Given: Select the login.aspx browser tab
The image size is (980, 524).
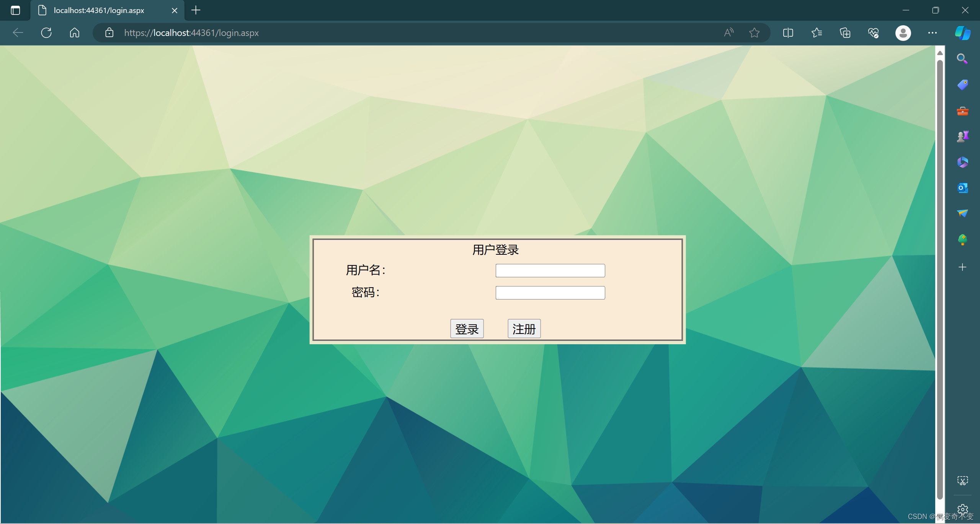Looking at the screenshot, I should (98, 10).
